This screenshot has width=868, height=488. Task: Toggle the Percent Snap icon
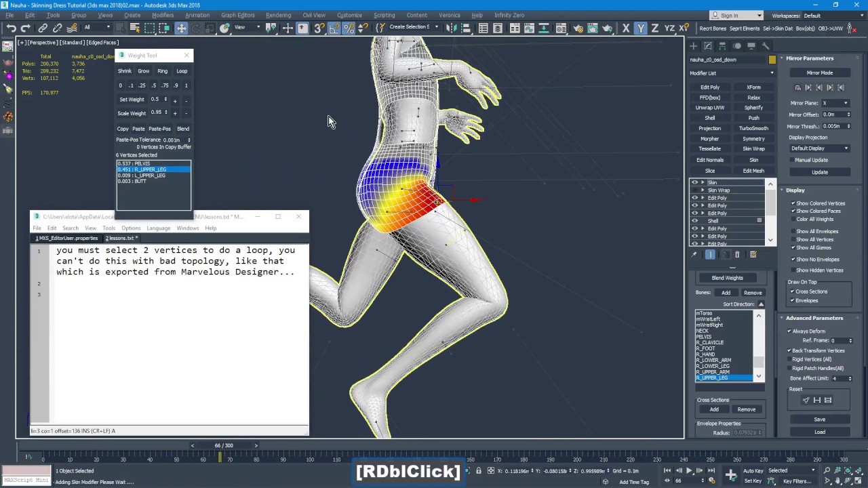(349, 28)
